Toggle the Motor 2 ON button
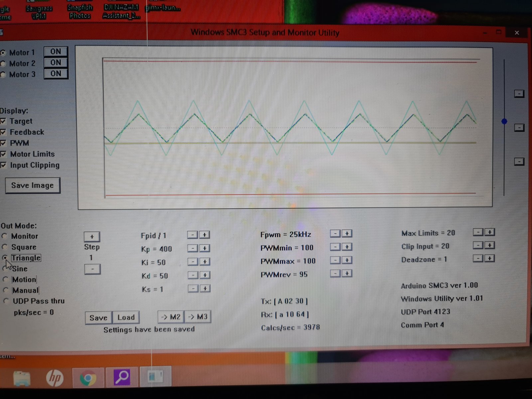The image size is (532, 399). (56, 63)
